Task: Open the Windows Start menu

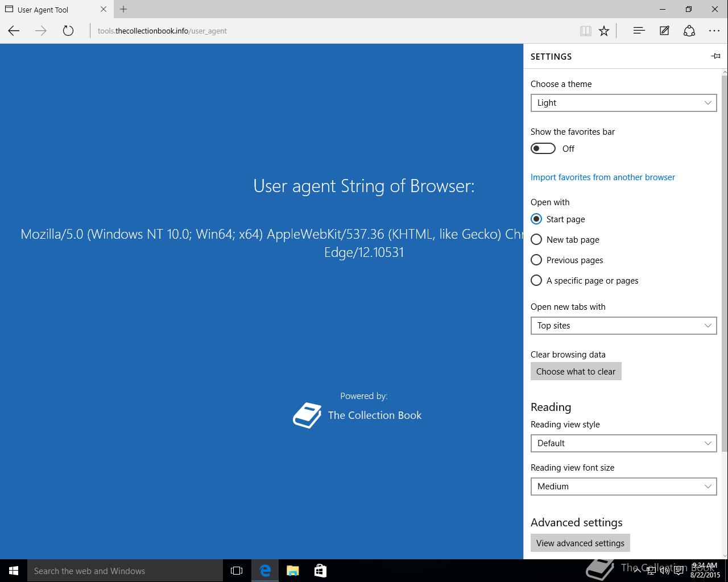Action: click(14, 571)
